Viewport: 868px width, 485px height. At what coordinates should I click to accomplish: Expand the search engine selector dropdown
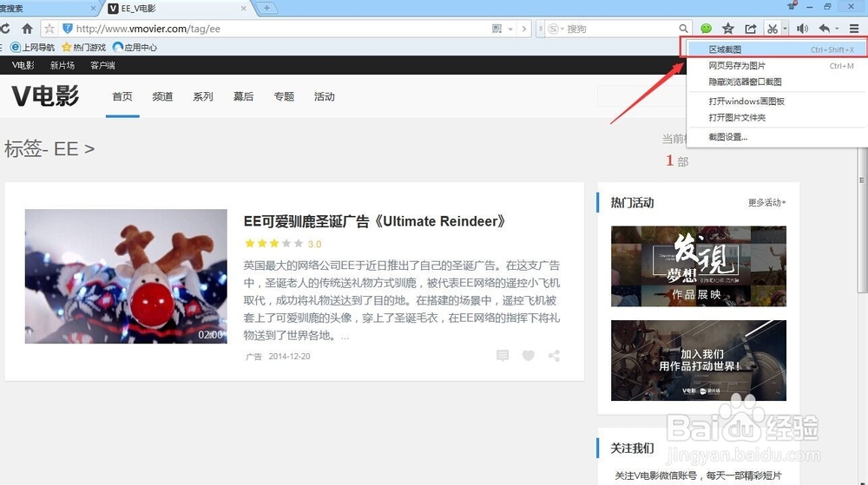[556, 29]
